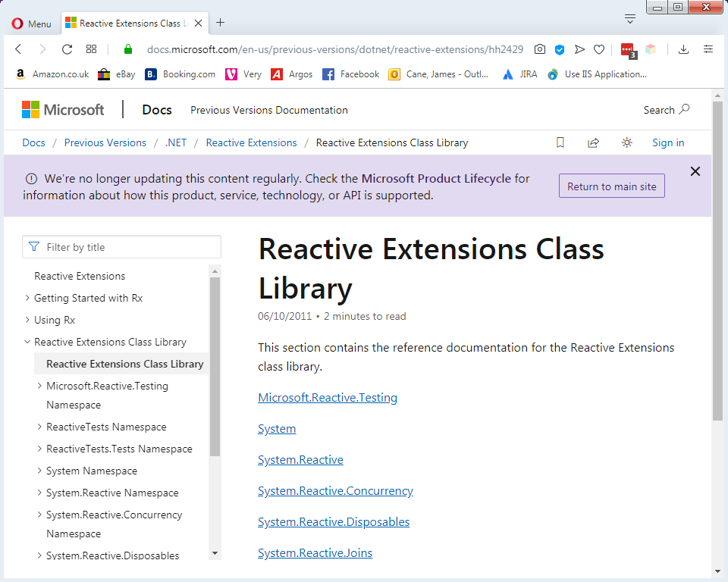Open the Very bookmark
728x582 pixels.
click(x=243, y=74)
